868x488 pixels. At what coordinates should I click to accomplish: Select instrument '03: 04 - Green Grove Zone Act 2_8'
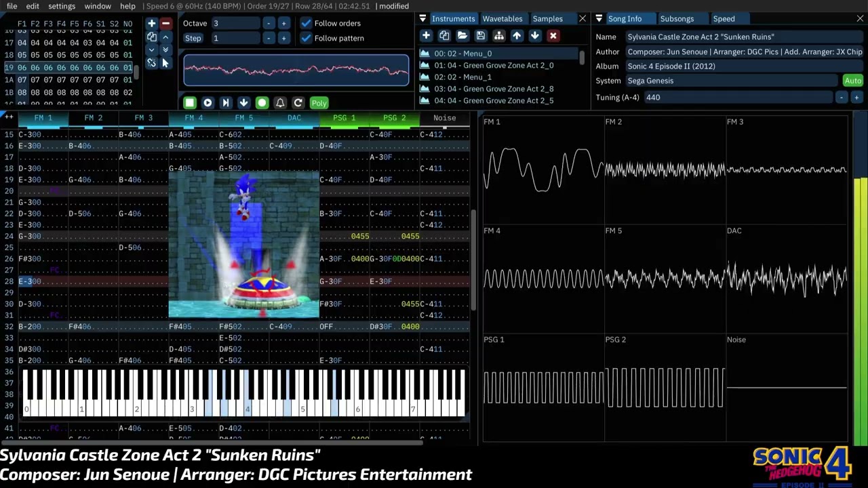pos(498,89)
